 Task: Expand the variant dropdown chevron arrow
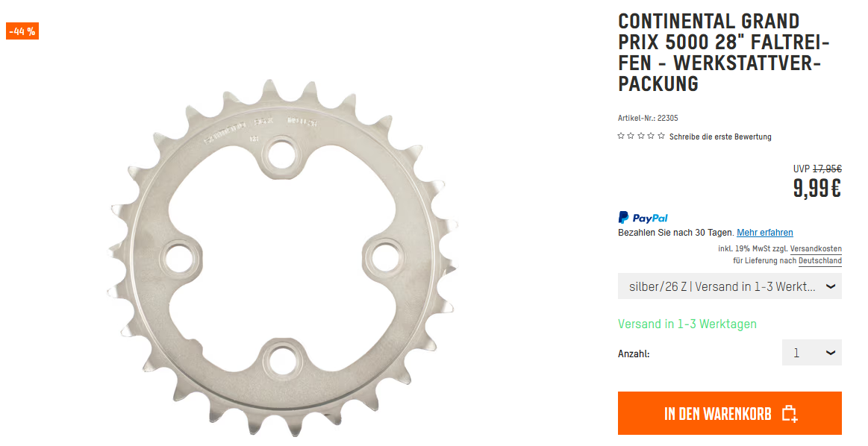(x=831, y=286)
